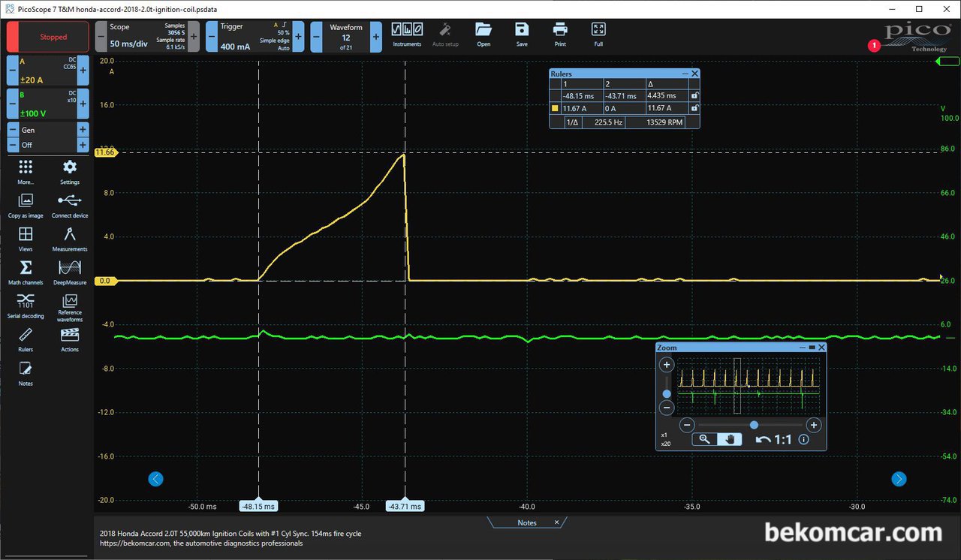Viewport: 961px width, 560px height.
Task: Click the Auto setup wand icon
Action: [445, 35]
